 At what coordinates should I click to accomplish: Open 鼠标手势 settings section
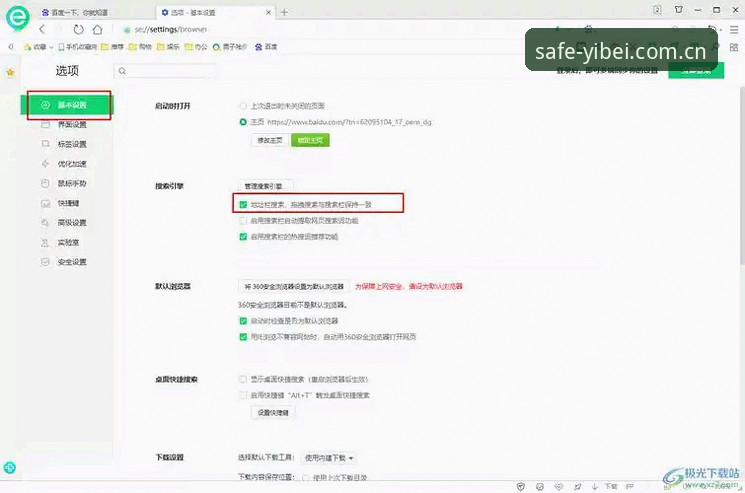pos(67,183)
